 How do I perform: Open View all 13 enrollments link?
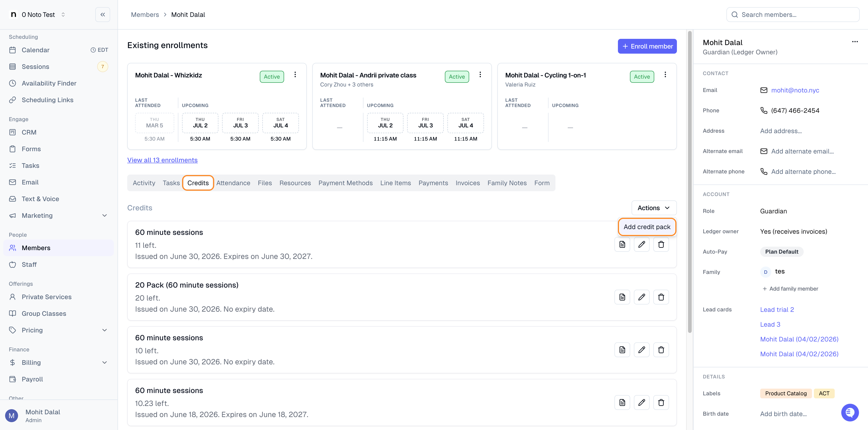coord(162,160)
